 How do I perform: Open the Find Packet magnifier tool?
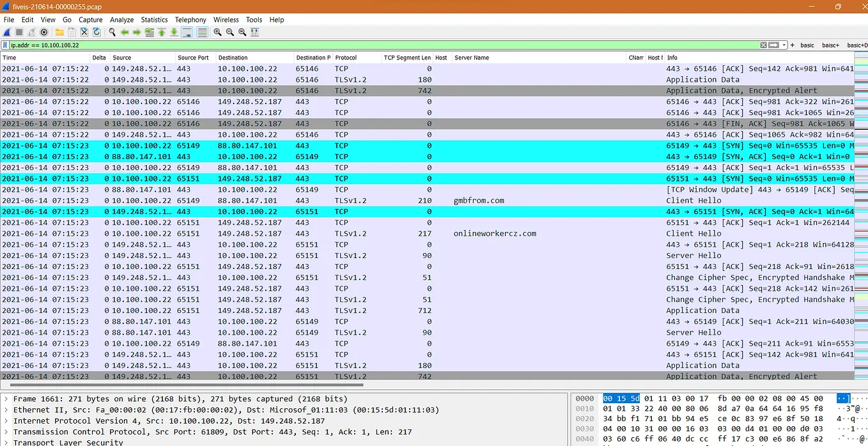112,32
